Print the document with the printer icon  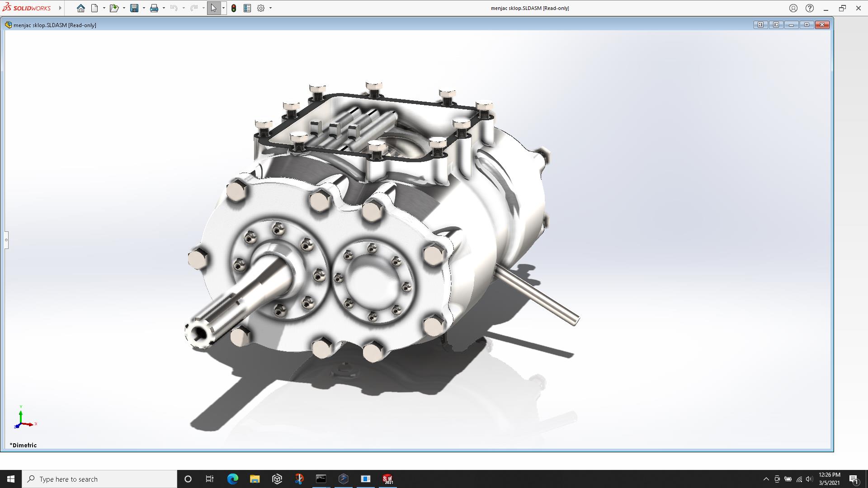(154, 8)
